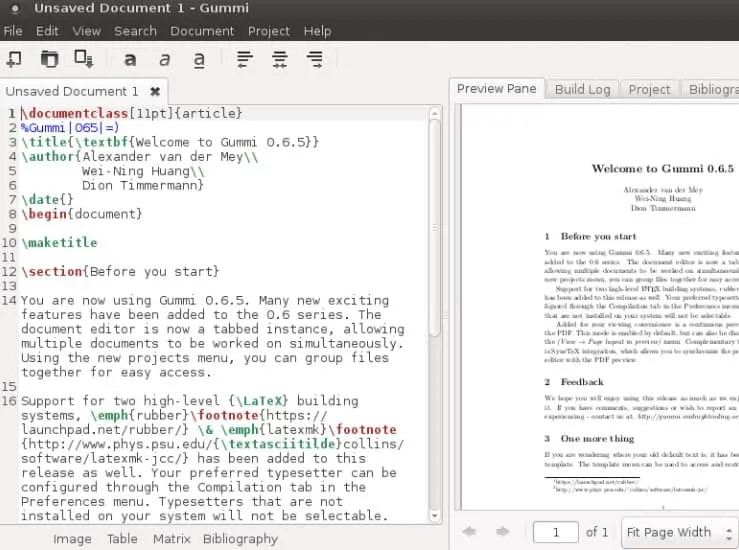This screenshot has width=739, height=550.
Task: Open the Document menu
Action: [x=202, y=31]
